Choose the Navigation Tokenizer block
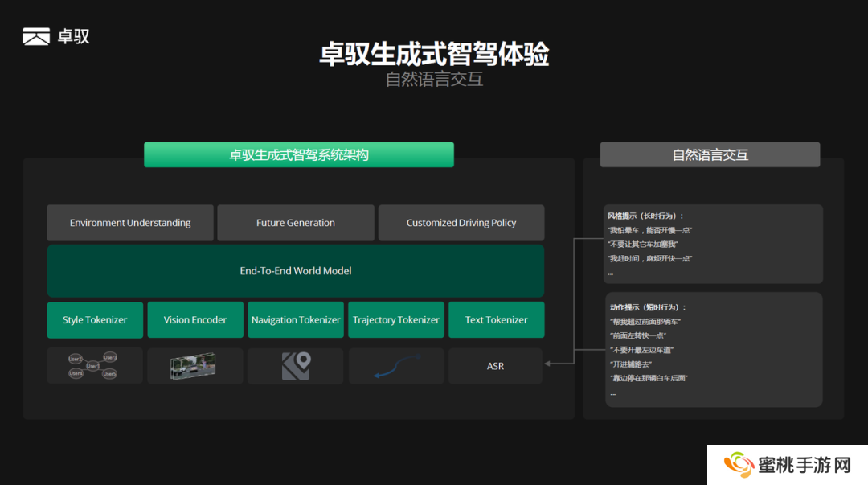868x485 pixels. point(296,320)
